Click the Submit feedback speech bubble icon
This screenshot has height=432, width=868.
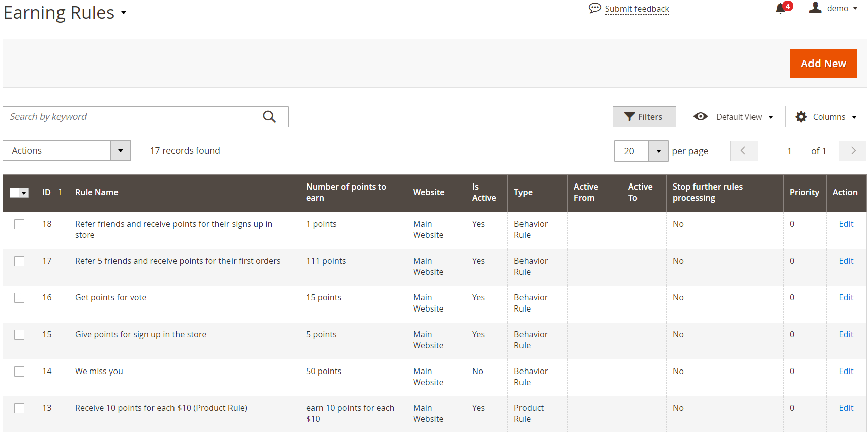[595, 8]
